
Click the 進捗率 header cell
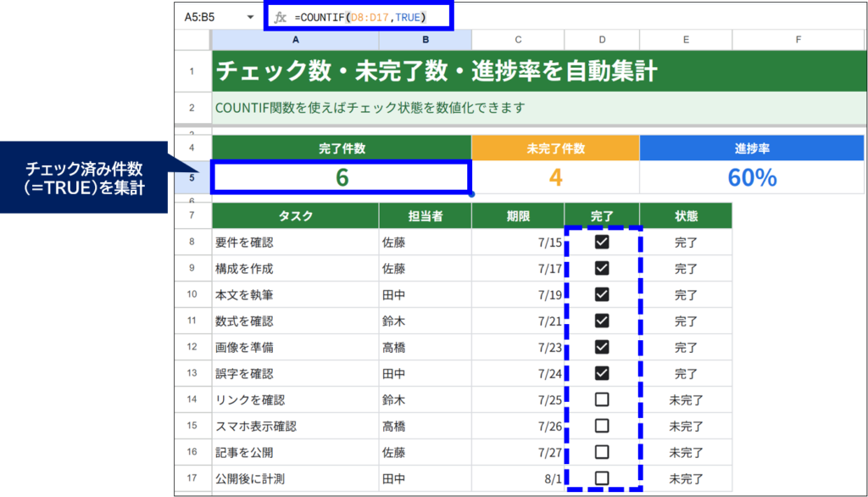pos(752,148)
